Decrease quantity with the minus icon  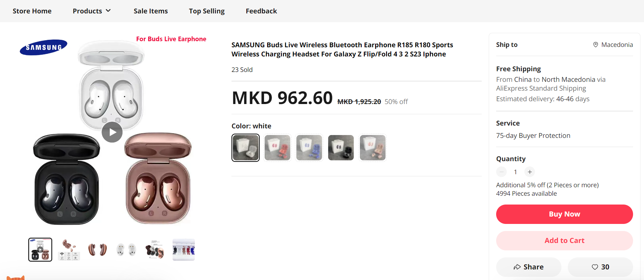tap(501, 172)
